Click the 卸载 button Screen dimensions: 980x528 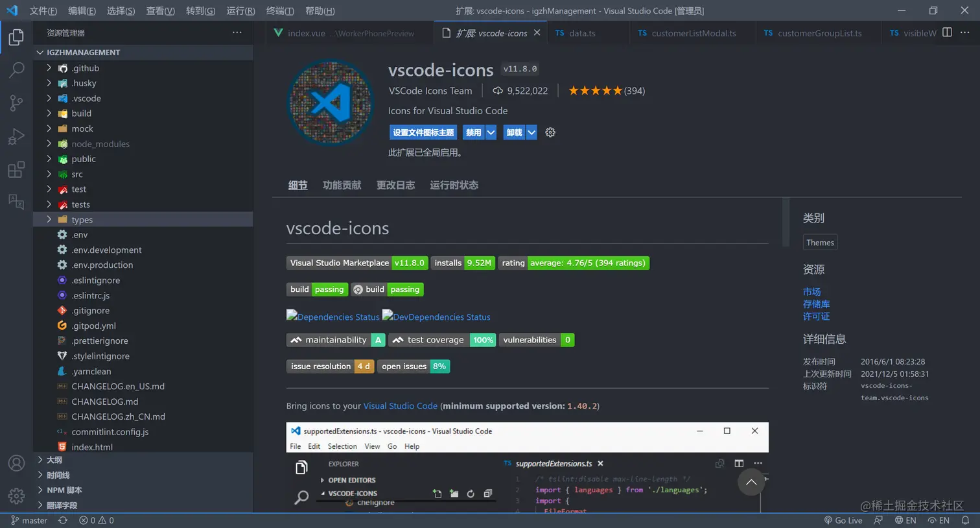tap(515, 132)
